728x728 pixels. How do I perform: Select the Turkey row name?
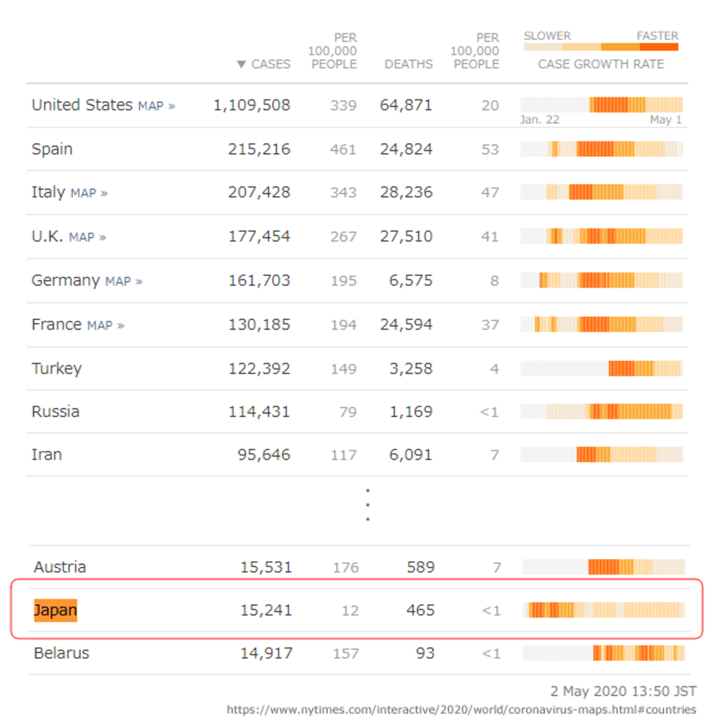57,368
